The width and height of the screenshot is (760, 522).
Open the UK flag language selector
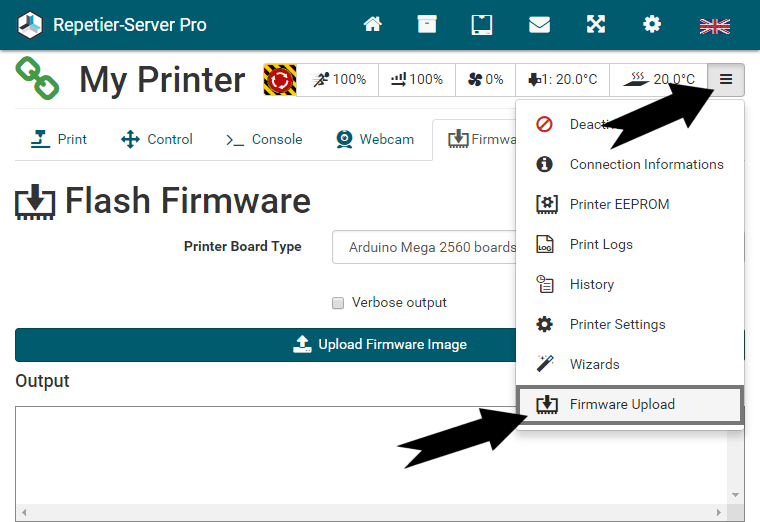coord(714,26)
